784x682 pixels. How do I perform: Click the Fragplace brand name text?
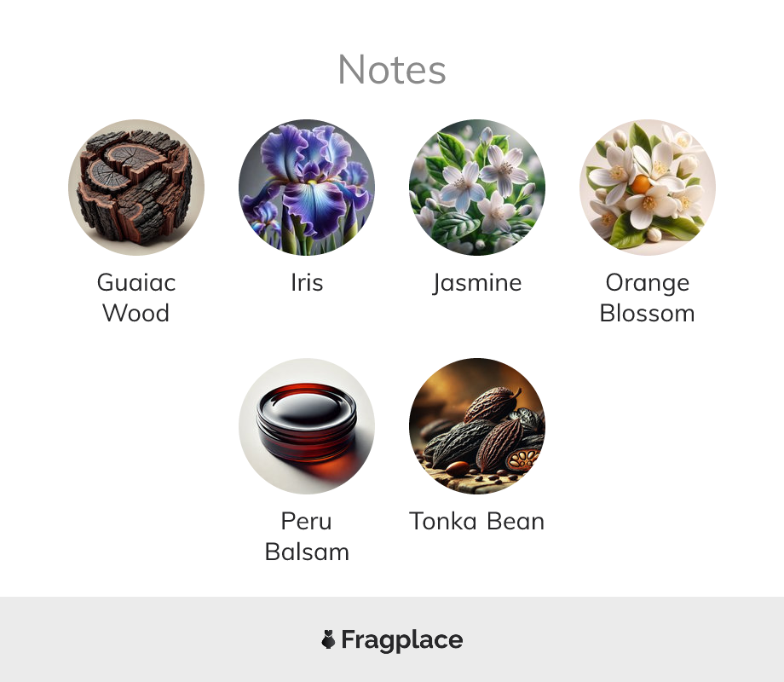click(402, 640)
